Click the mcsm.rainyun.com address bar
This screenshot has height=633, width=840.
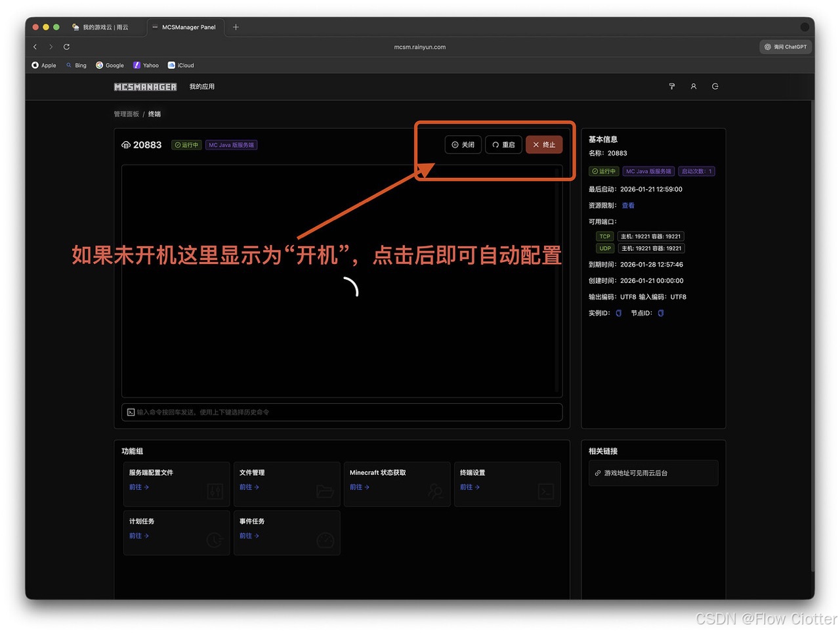tap(420, 47)
